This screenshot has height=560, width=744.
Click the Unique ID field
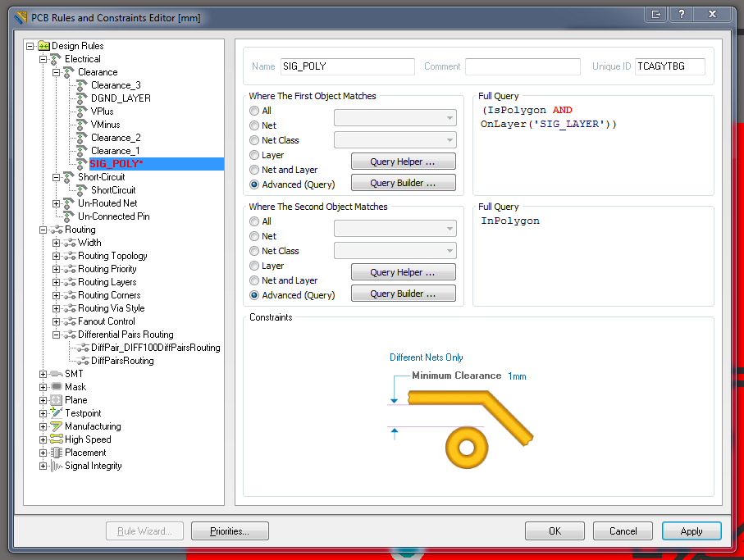point(670,66)
